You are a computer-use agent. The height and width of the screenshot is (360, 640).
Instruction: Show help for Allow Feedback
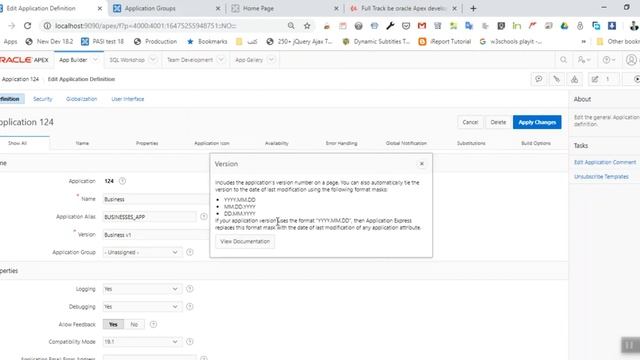point(153,324)
